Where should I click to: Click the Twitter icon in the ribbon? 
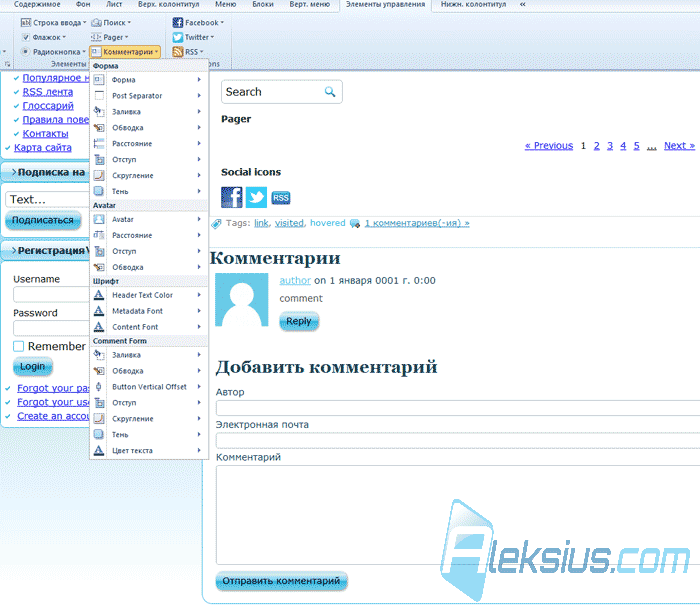tap(178, 37)
